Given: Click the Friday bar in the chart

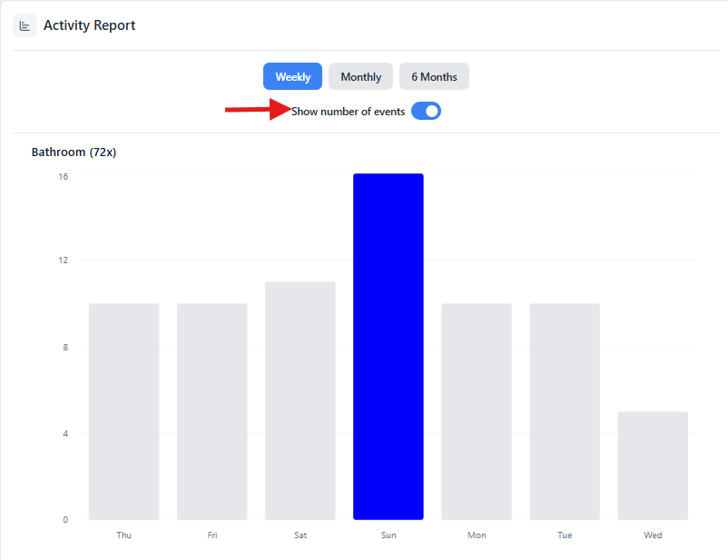Looking at the screenshot, I should tap(212, 411).
